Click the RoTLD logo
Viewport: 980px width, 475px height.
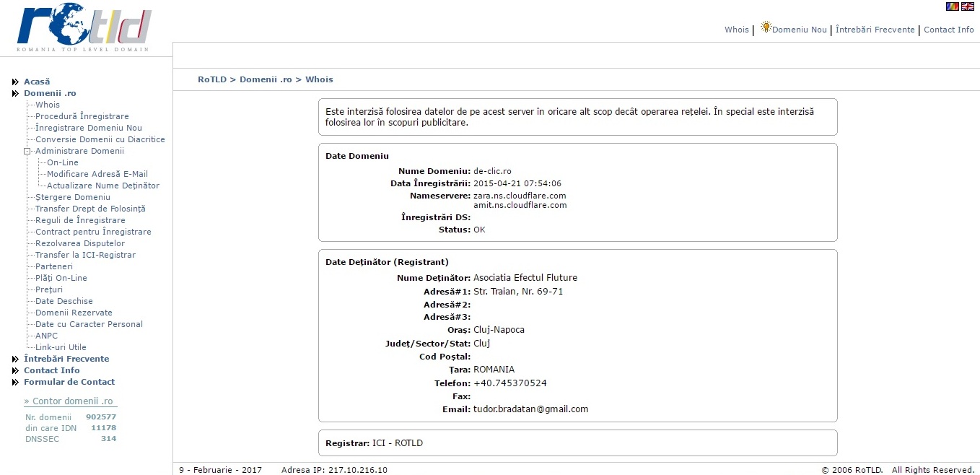pyautogui.click(x=84, y=27)
